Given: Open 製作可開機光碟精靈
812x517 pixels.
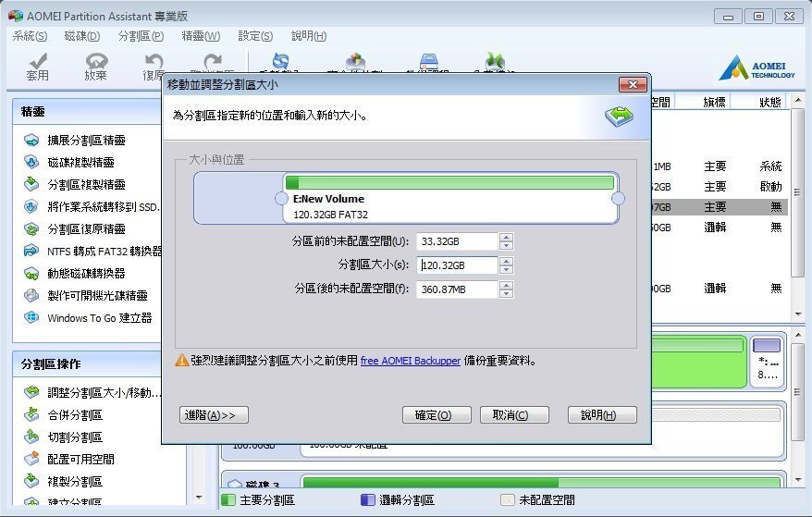Looking at the screenshot, I should click(97, 296).
